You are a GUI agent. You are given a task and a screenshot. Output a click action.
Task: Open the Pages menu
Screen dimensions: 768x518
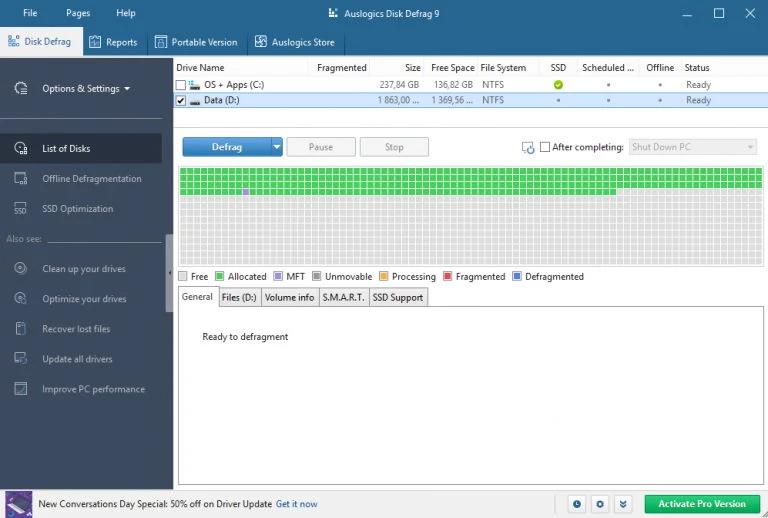click(78, 13)
